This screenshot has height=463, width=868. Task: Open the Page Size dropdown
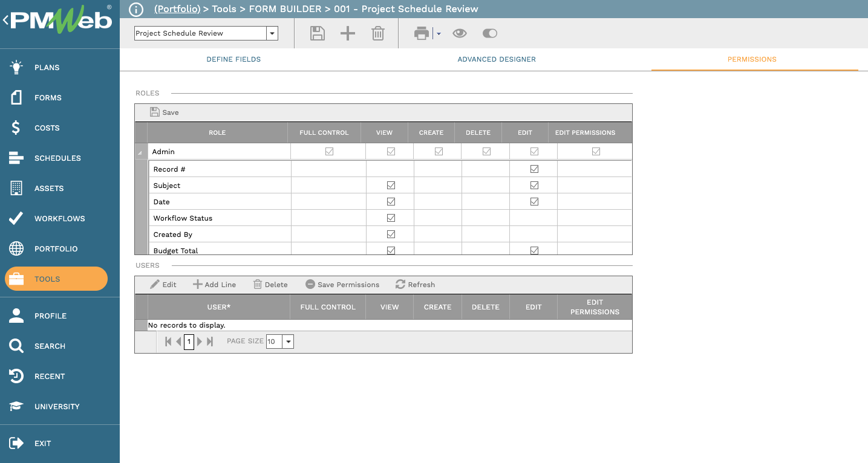pos(289,342)
